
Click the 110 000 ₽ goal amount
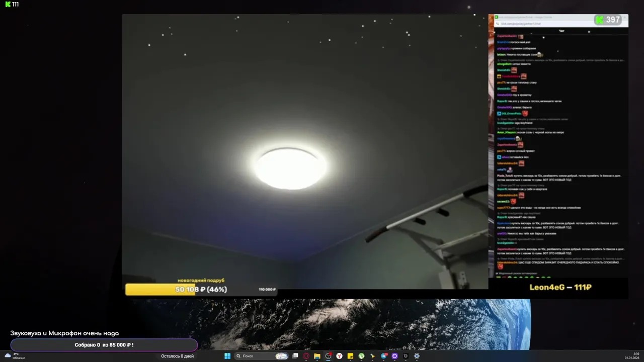pyautogui.click(x=267, y=290)
